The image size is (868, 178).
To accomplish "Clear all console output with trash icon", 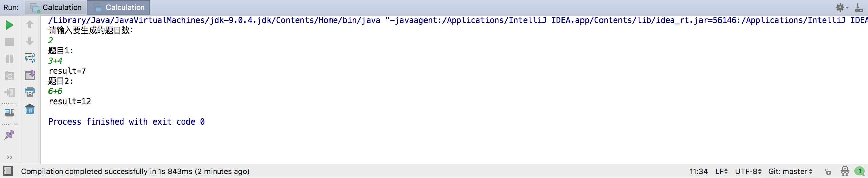I will pyautogui.click(x=30, y=109).
